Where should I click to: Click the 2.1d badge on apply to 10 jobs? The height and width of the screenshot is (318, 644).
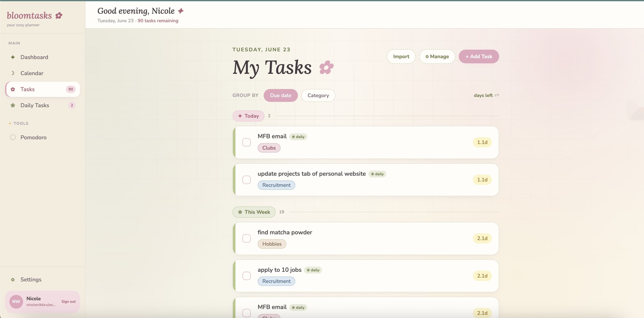click(482, 276)
